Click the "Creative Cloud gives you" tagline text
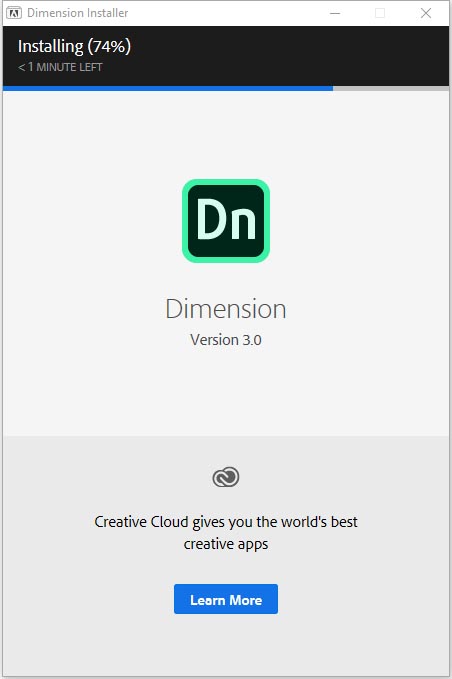The image size is (452, 679). click(226, 533)
